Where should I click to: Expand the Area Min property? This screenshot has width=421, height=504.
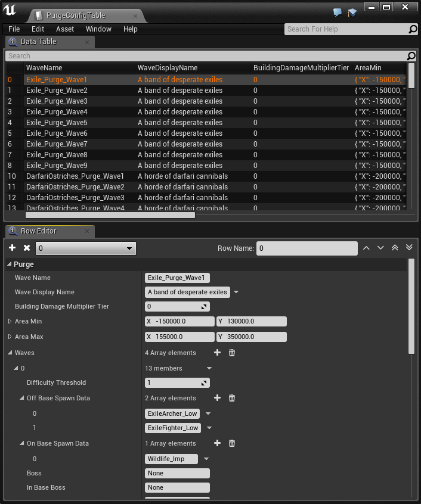click(10, 322)
